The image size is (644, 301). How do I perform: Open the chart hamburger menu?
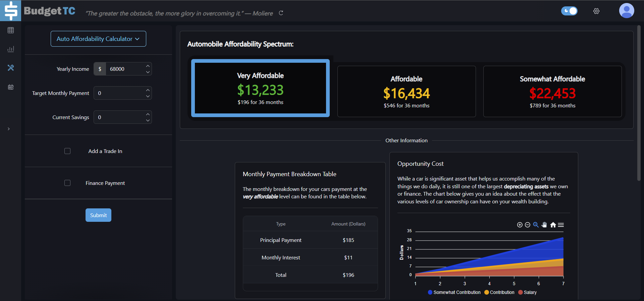pos(561,225)
